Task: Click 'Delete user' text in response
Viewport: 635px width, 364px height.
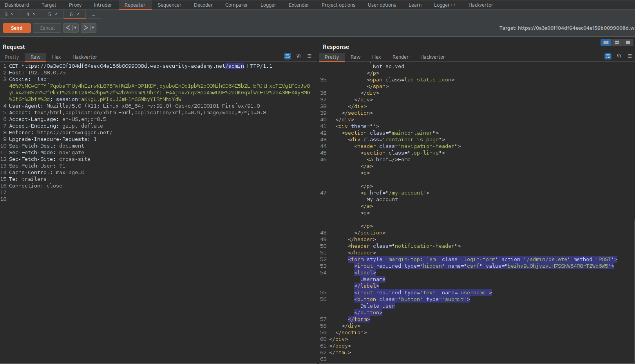Action: tap(378, 306)
